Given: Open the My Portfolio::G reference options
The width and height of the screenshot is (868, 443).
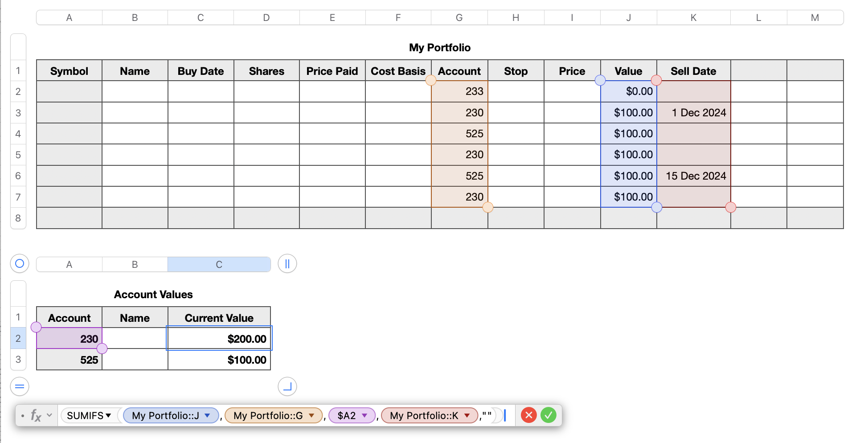Looking at the screenshot, I should (311, 415).
